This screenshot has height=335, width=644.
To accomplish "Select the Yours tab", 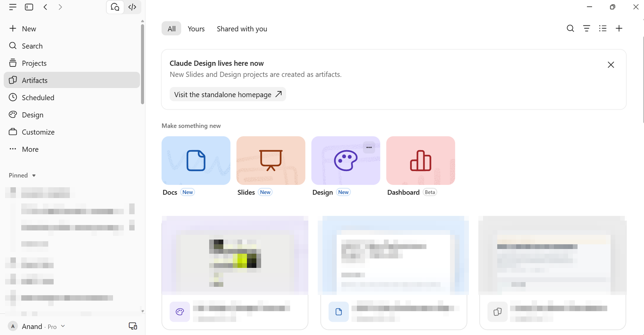I will coord(196,29).
